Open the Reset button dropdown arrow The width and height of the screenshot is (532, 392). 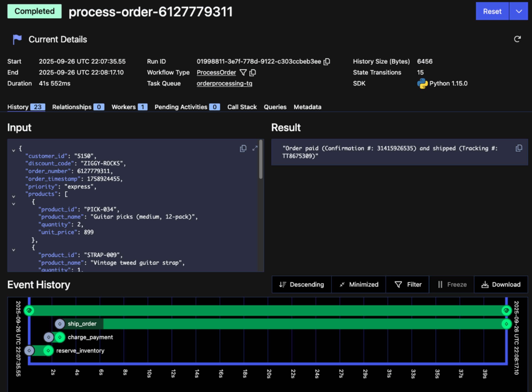(x=519, y=11)
